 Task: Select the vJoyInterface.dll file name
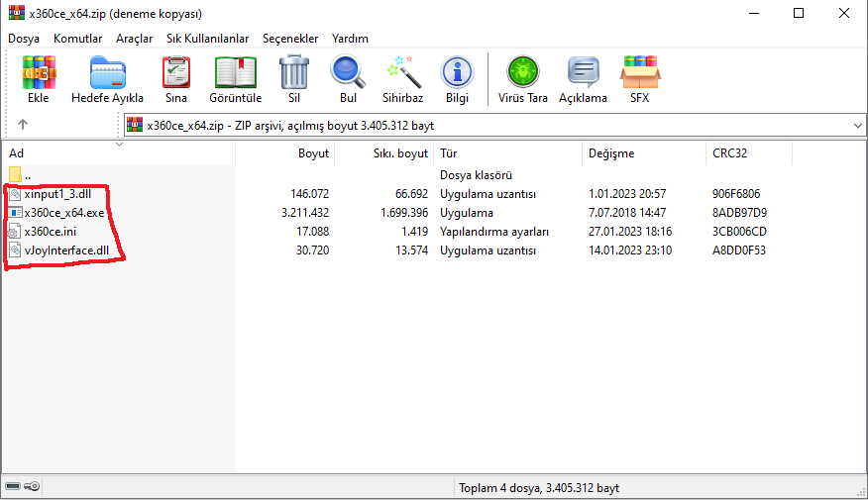(66, 250)
